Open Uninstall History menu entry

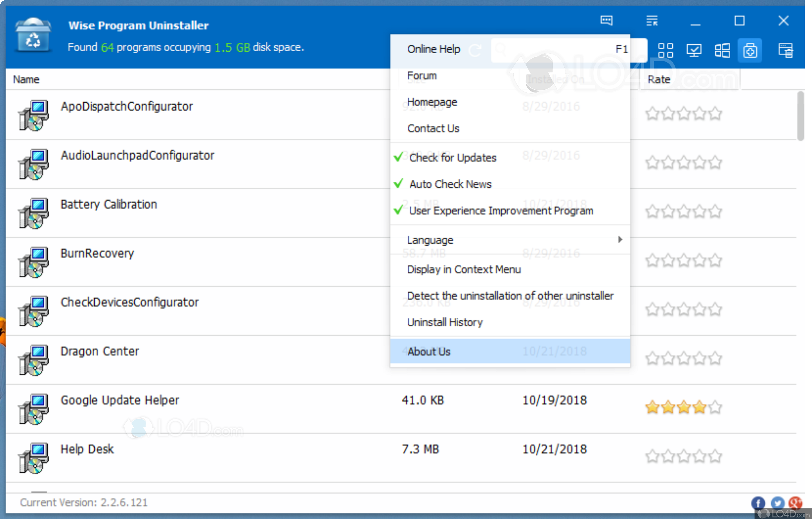445,322
